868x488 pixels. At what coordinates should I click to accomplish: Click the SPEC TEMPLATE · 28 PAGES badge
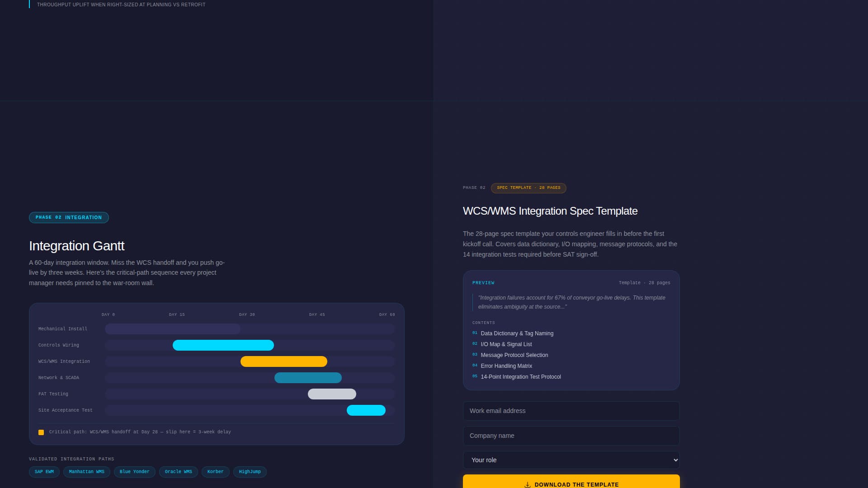click(x=528, y=188)
